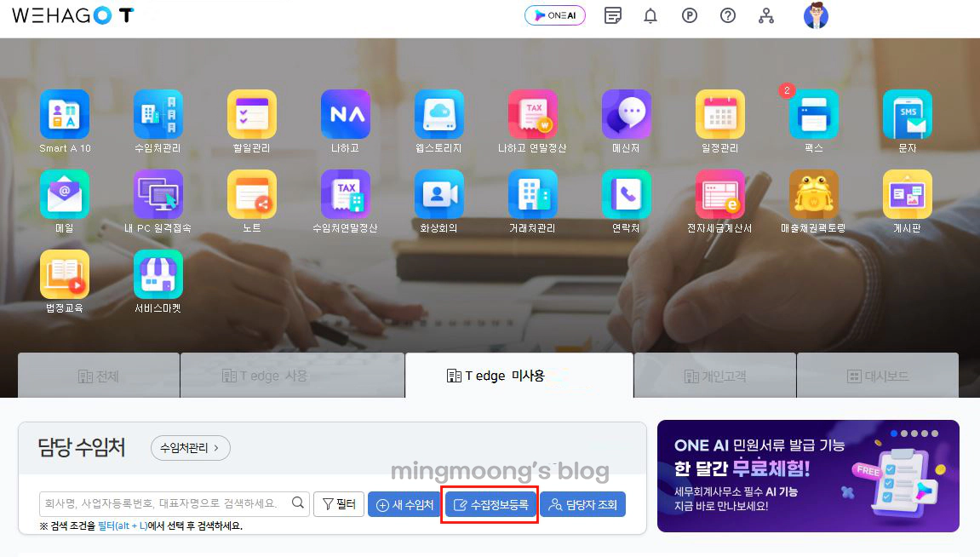Switch to the T edge 사용 tab

click(292, 375)
